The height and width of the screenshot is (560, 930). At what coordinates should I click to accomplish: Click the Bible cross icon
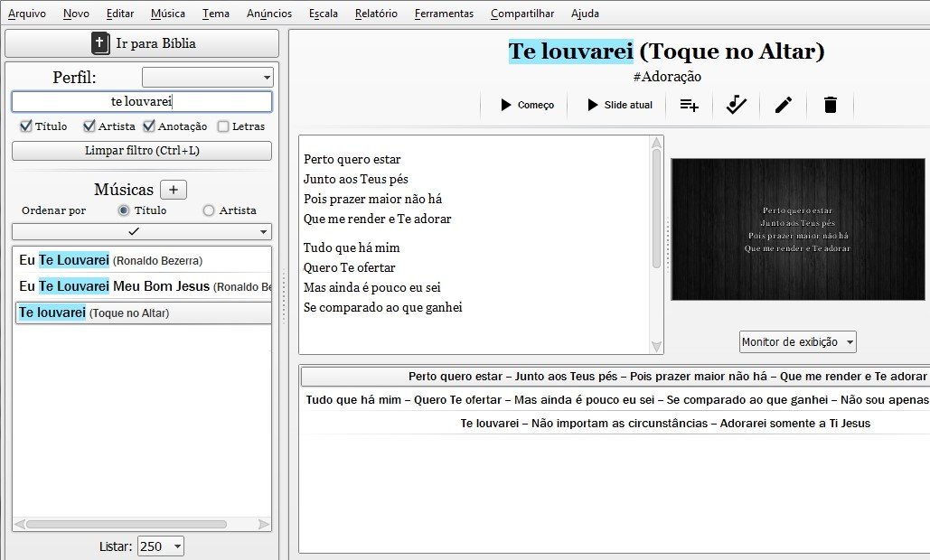100,43
